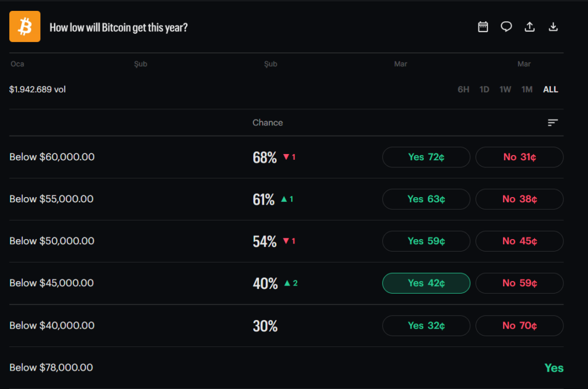The width and height of the screenshot is (588, 389).
Task: Select the 1W time range
Action: coord(505,90)
